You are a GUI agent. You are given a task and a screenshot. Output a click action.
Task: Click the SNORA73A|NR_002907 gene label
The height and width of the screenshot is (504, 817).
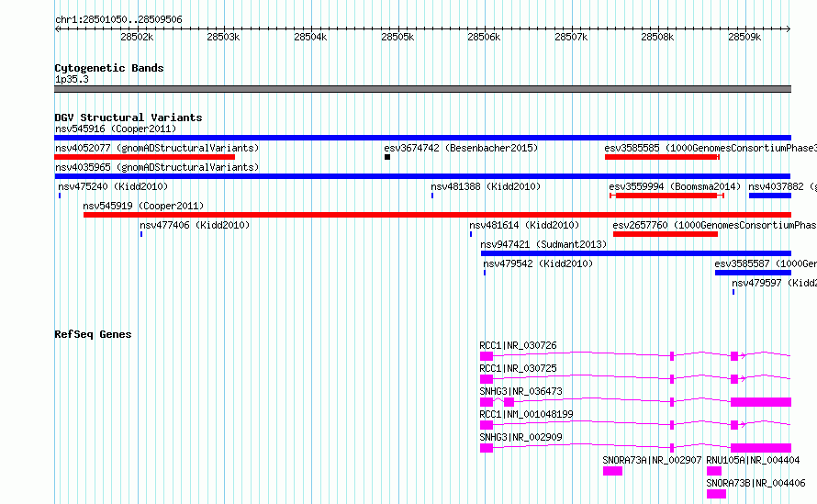(x=652, y=460)
